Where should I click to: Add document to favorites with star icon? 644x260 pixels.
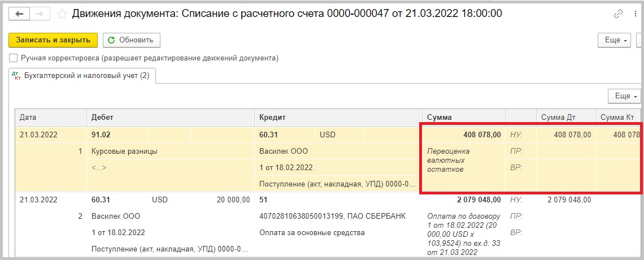[62, 14]
